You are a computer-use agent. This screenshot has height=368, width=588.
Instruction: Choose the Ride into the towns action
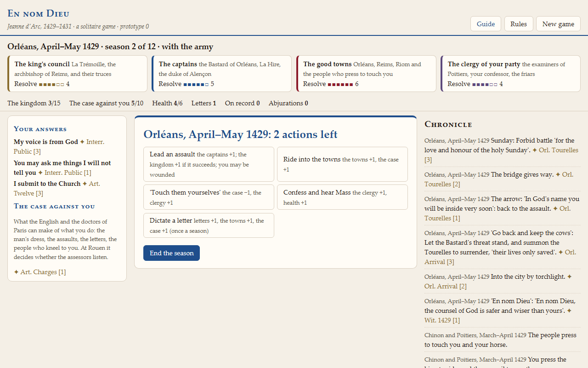pos(342,164)
